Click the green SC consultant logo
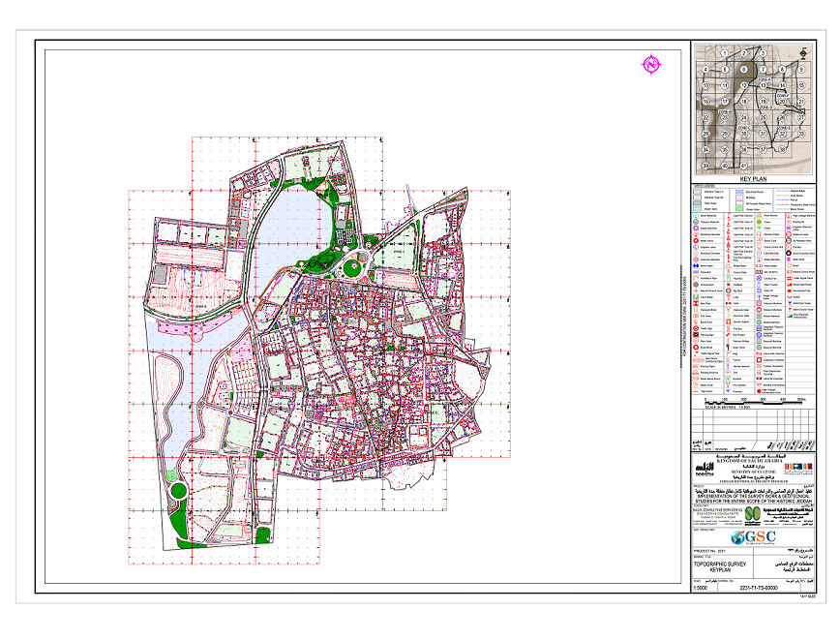 click(x=752, y=514)
